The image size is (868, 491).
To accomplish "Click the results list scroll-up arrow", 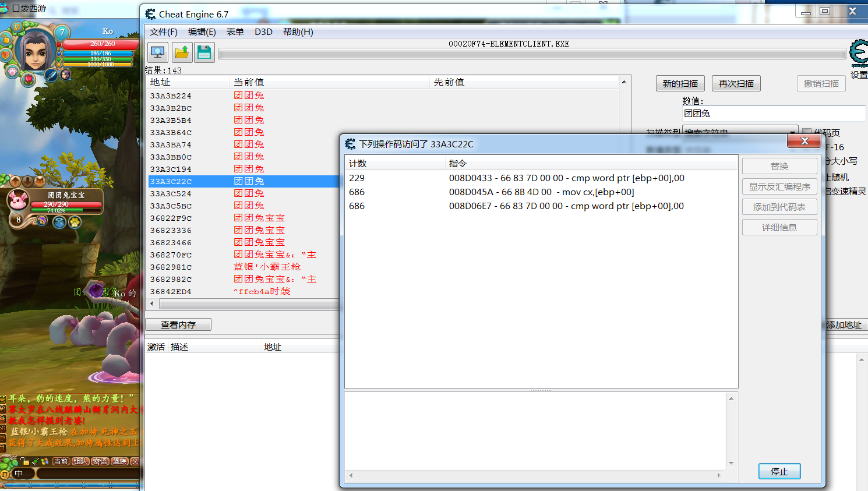I will [x=624, y=82].
